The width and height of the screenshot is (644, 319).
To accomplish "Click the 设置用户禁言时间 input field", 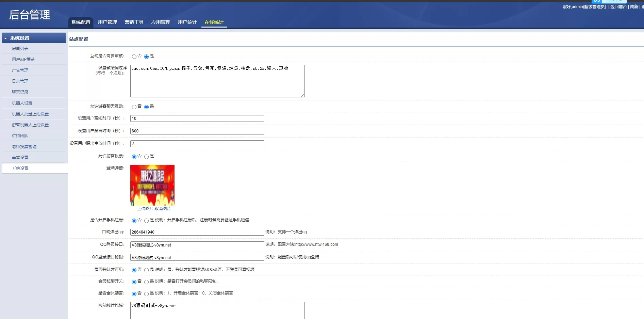I will tap(197, 131).
